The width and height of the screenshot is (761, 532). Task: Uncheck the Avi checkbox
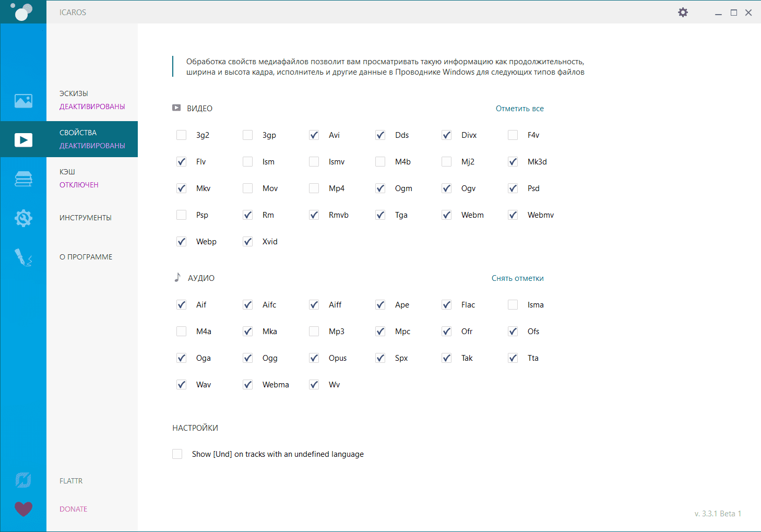(314, 135)
